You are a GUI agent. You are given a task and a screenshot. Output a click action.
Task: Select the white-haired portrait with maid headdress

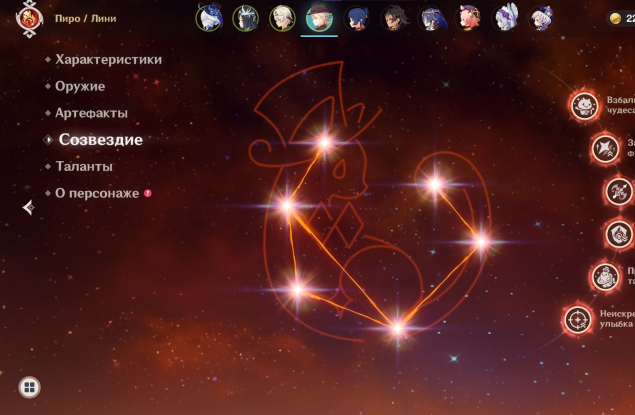point(506,18)
